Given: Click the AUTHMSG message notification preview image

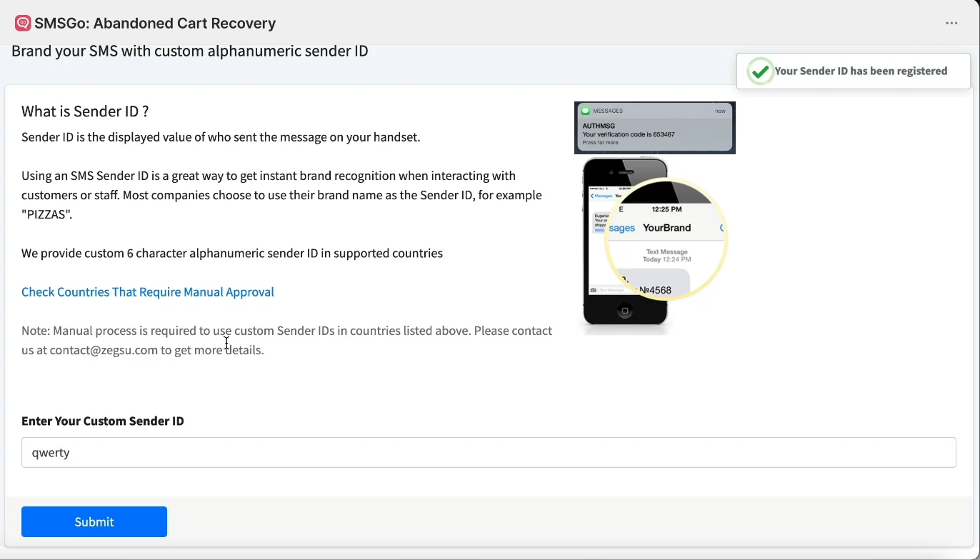Looking at the screenshot, I should [655, 127].
